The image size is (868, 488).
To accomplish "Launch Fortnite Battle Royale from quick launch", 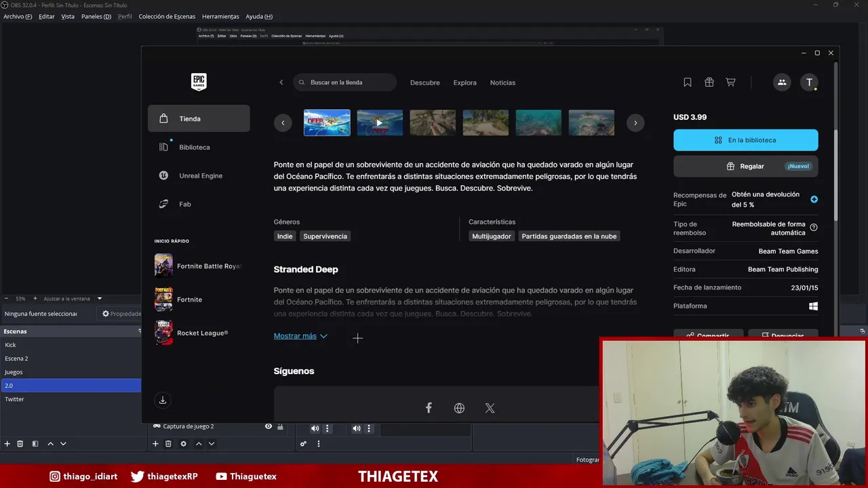I will pos(199,266).
